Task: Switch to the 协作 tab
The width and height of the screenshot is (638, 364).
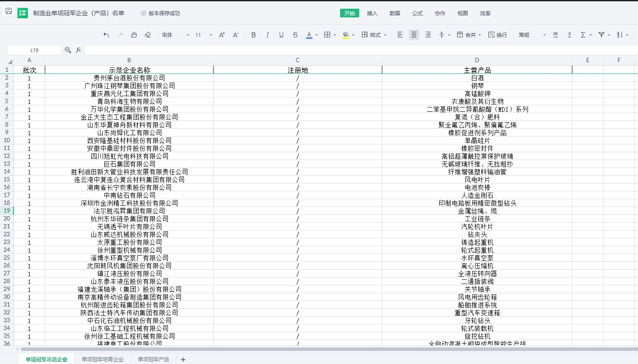Action: click(x=440, y=13)
